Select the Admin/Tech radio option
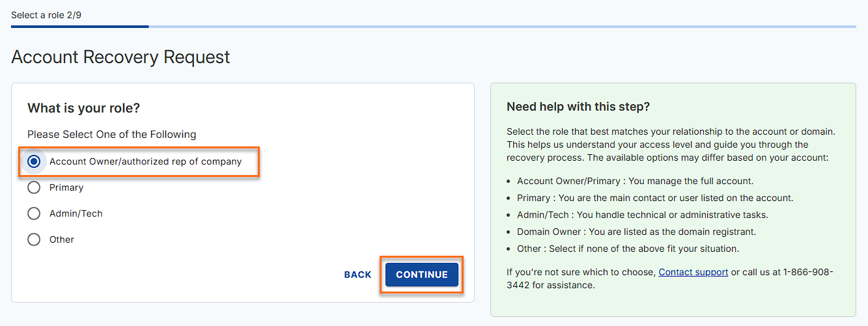868x326 pixels. tap(34, 213)
